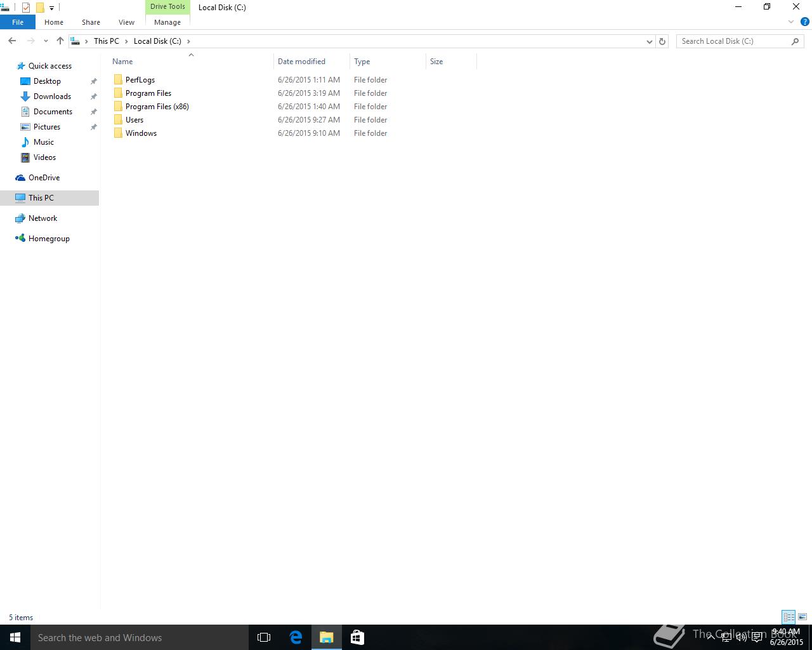This screenshot has height=650, width=812.
Task: Open the Action Center notifications icon
Action: tap(757, 637)
